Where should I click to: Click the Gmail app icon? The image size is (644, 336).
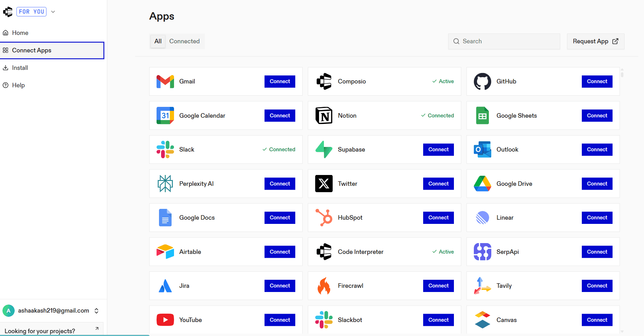(165, 81)
